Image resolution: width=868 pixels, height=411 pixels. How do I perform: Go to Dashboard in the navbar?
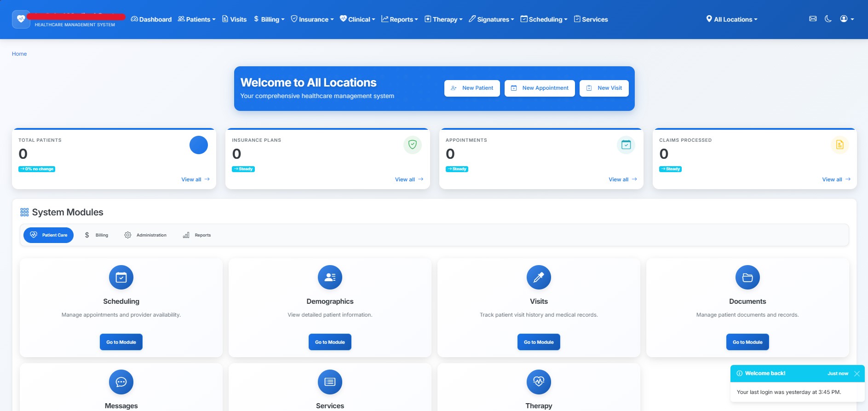point(151,19)
